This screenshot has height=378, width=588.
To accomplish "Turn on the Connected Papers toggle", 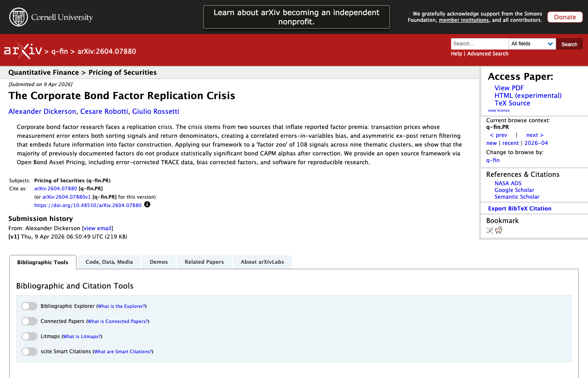I will (29, 321).
